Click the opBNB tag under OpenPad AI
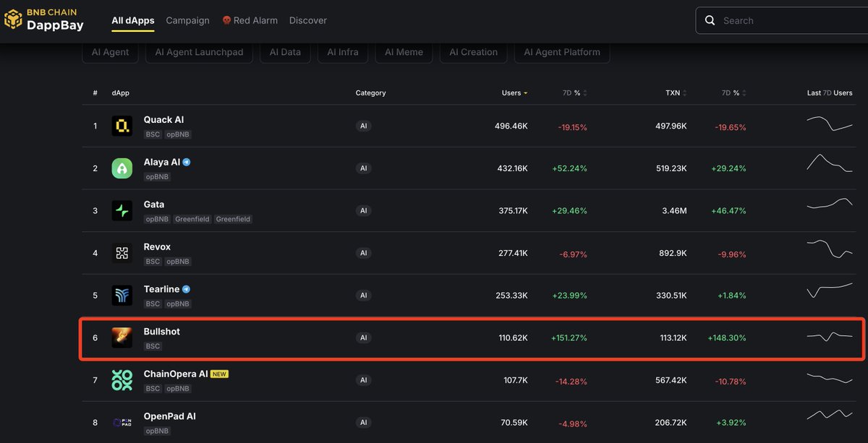 [157, 431]
